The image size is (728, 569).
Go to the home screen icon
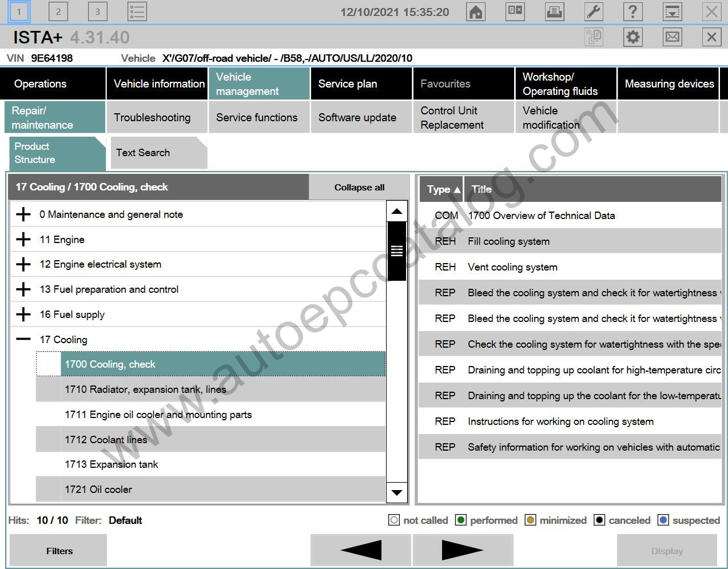pos(475,11)
